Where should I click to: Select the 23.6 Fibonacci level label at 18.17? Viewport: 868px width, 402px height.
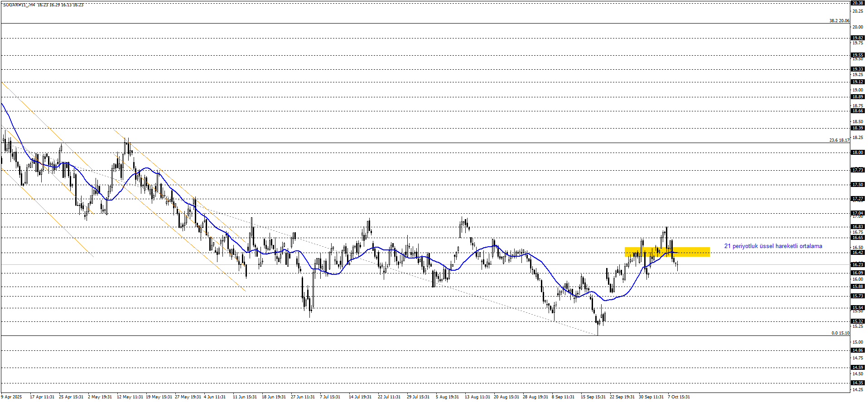click(839, 140)
